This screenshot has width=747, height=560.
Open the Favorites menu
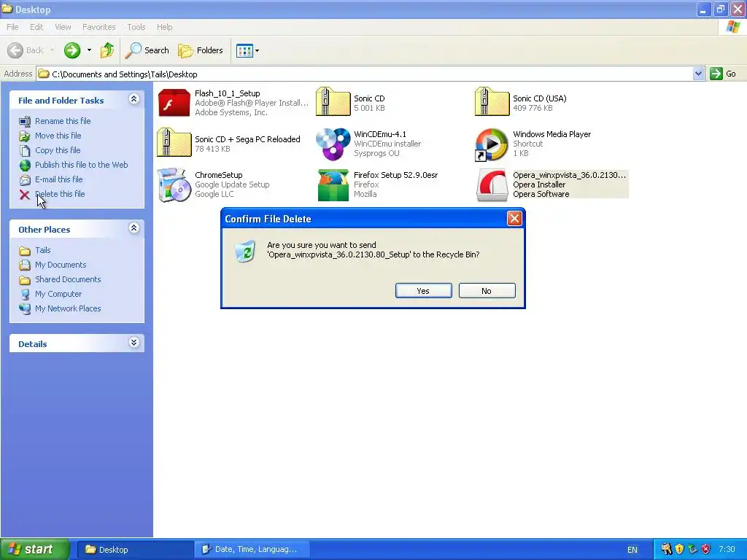pos(98,27)
